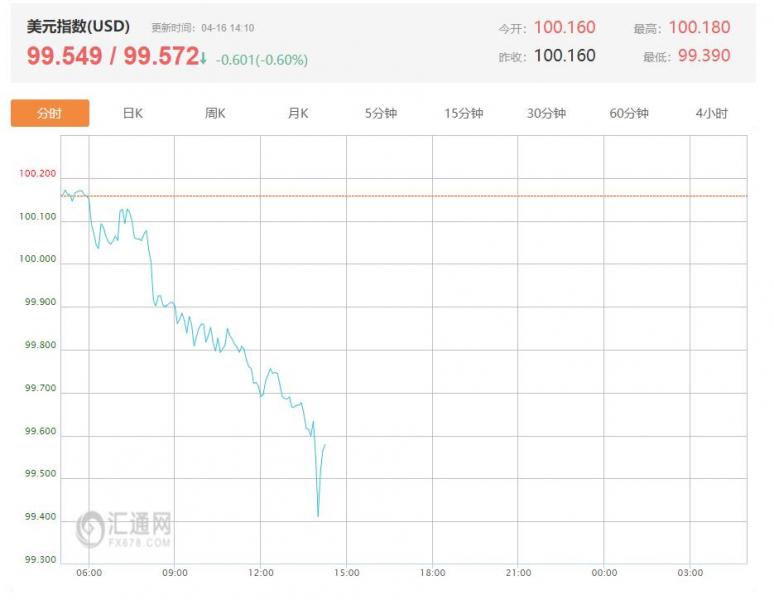Choose the 30分钟 interval tab
The width and height of the screenshot is (774, 600).
(546, 113)
